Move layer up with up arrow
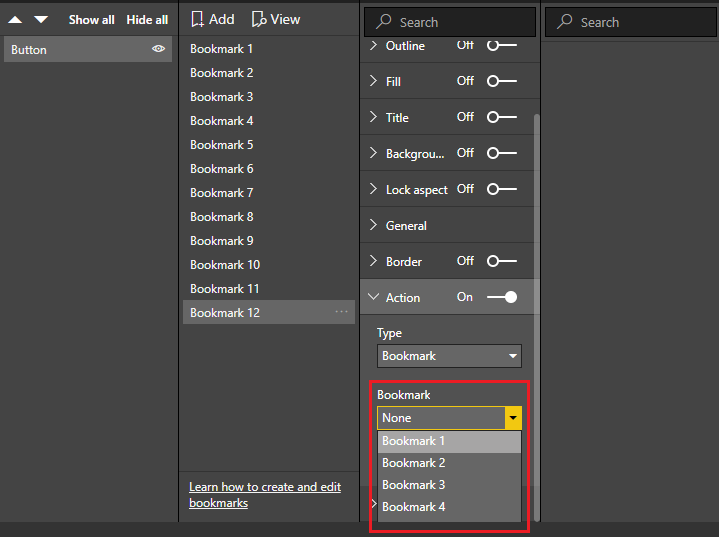 [15, 20]
